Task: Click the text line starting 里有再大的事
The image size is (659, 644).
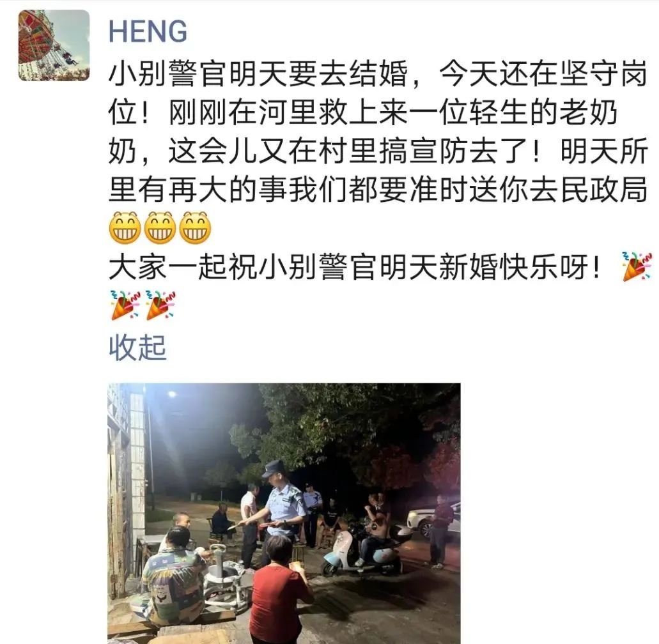Action: click(377, 190)
